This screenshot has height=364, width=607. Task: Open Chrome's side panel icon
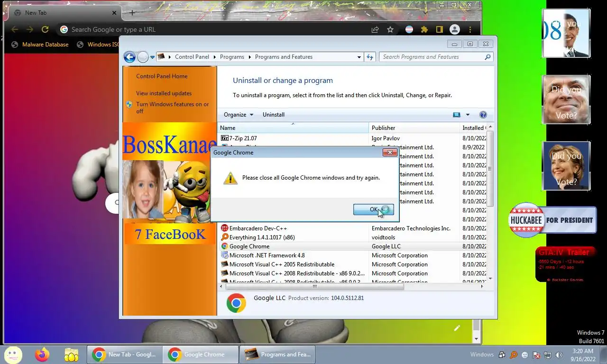point(440,29)
